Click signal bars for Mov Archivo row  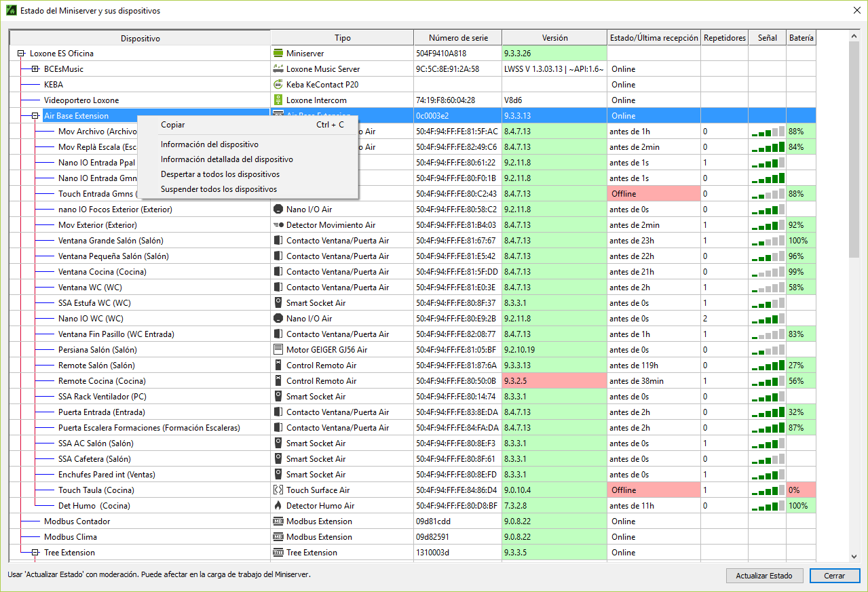click(x=768, y=132)
